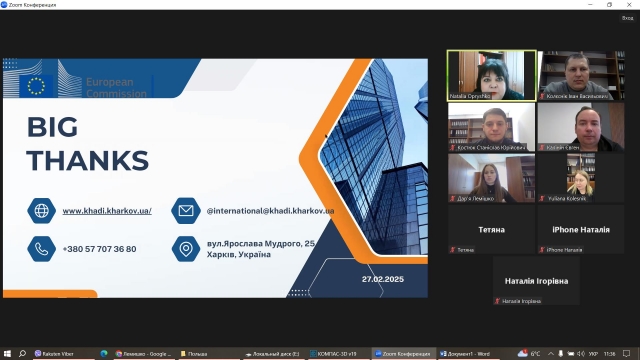This screenshot has height=360, width=640.
Task: Open the Локальный диск (E:) taskbar window
Action: [273, 354]
